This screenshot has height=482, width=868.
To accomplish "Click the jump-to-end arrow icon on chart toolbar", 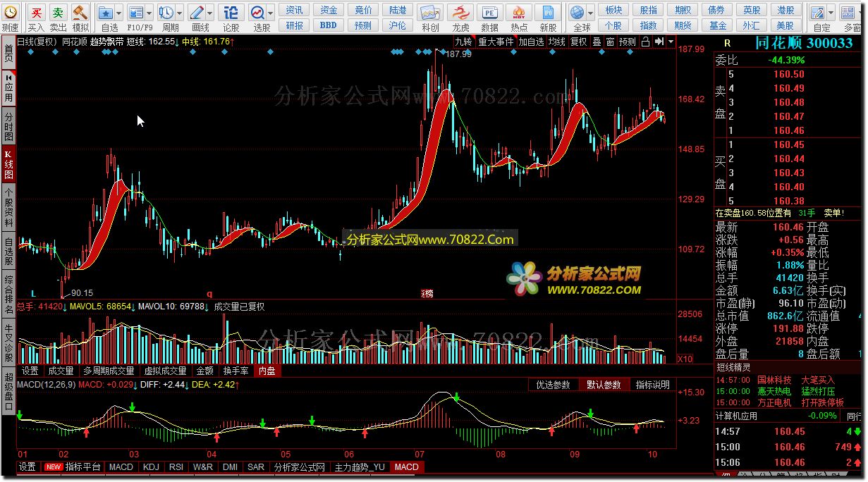I will [659, 42].
